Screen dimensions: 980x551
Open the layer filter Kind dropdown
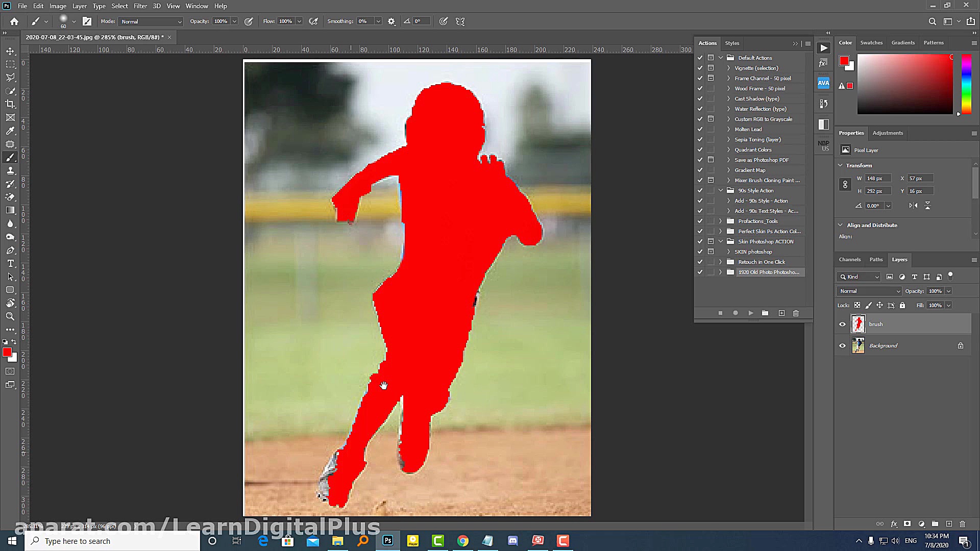pos(860,277)
